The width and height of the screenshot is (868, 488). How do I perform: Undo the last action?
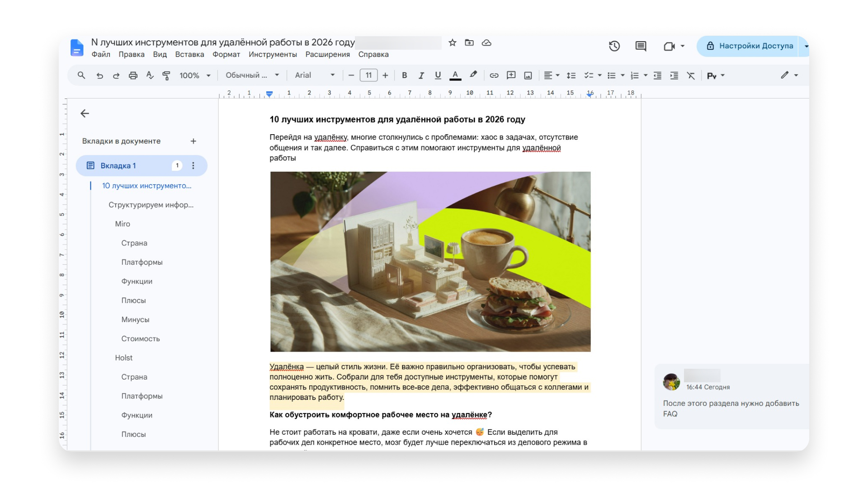99,75
